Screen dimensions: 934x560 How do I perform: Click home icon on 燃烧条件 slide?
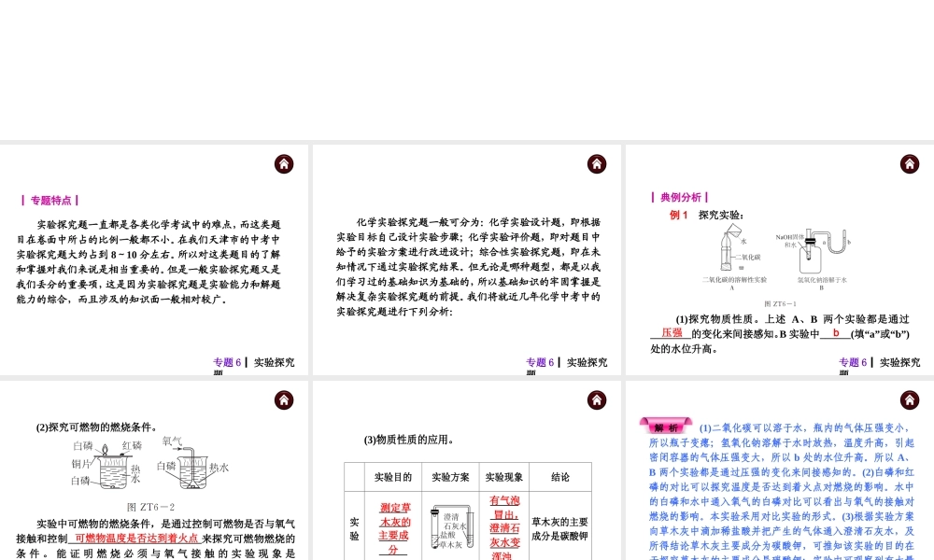[284, 399]
